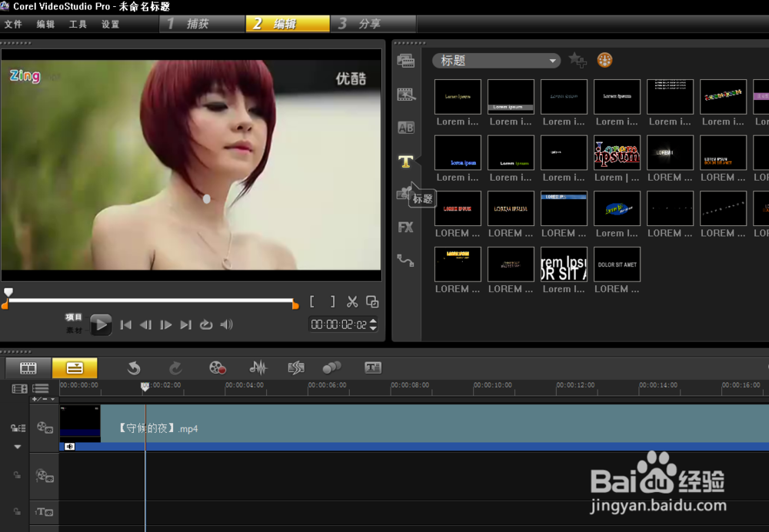769x532 pixels.
Task: Open the Path library icon
Action: coord(405,261)
